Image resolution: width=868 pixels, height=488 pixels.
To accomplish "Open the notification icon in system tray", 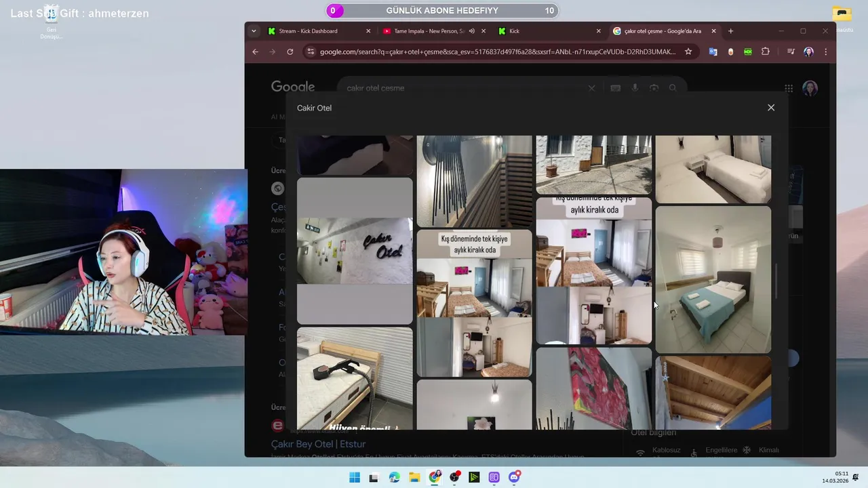I will pos(856,477).
